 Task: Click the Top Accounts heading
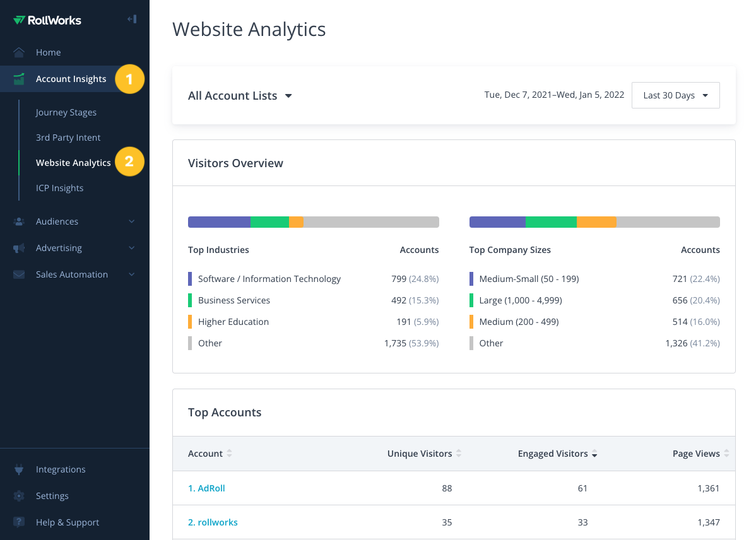coord(225,412)
